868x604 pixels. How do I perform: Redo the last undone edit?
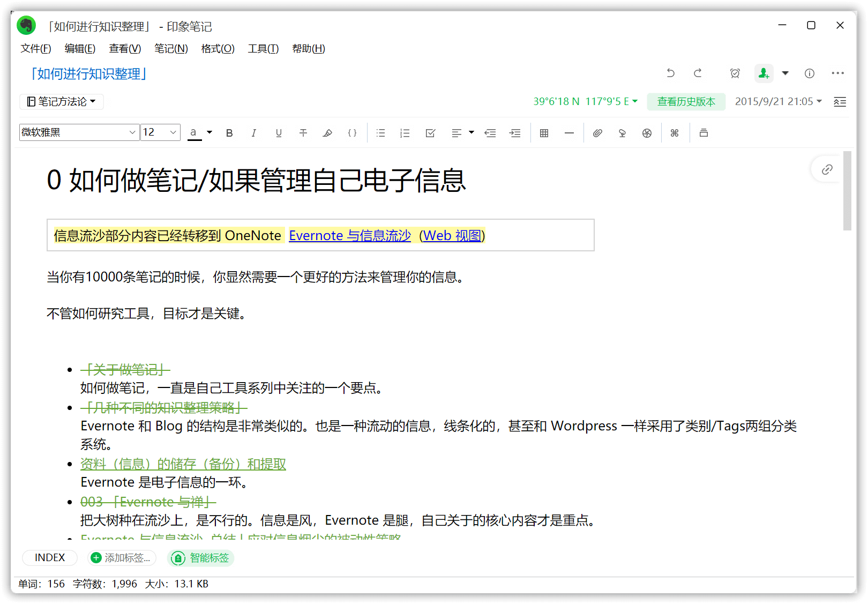698,73
